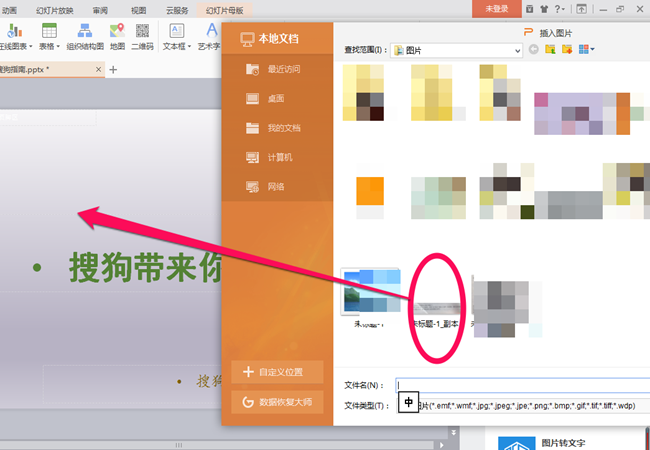650x450 pixels.
Task: Click the 在线图表 online chart icon
Action: pos(13,31)
